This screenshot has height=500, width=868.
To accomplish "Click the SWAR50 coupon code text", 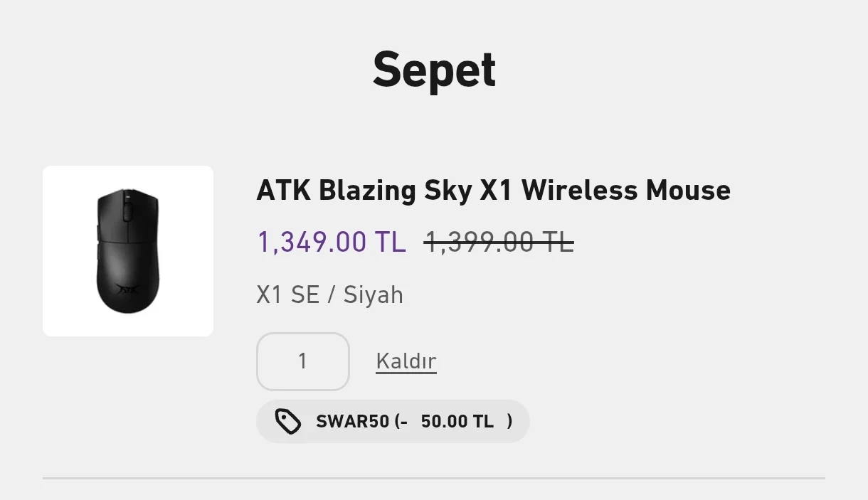I will (352, 422).
